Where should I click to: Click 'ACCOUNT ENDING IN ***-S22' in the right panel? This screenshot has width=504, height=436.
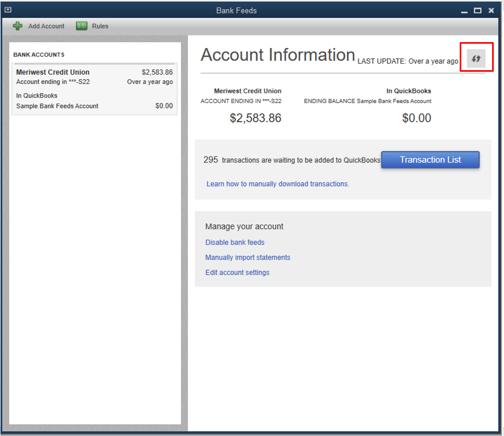pos(241,101)
